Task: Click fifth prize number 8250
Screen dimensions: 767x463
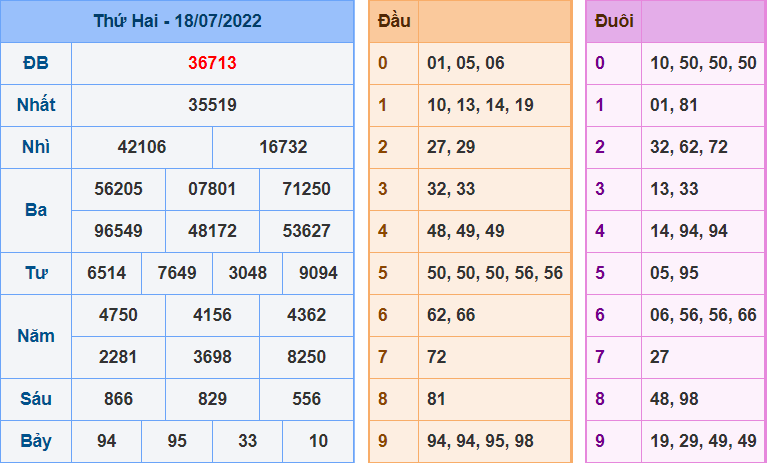Action: 307,357
